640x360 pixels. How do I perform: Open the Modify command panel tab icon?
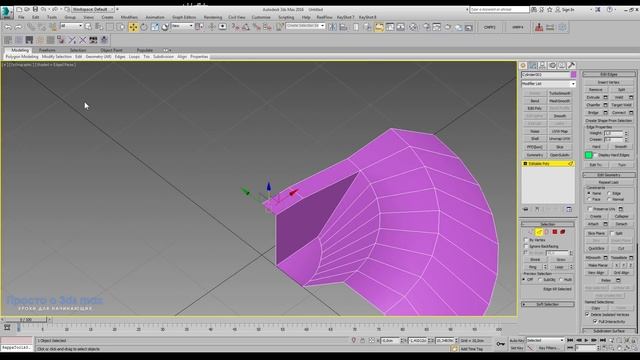point(533,65)
